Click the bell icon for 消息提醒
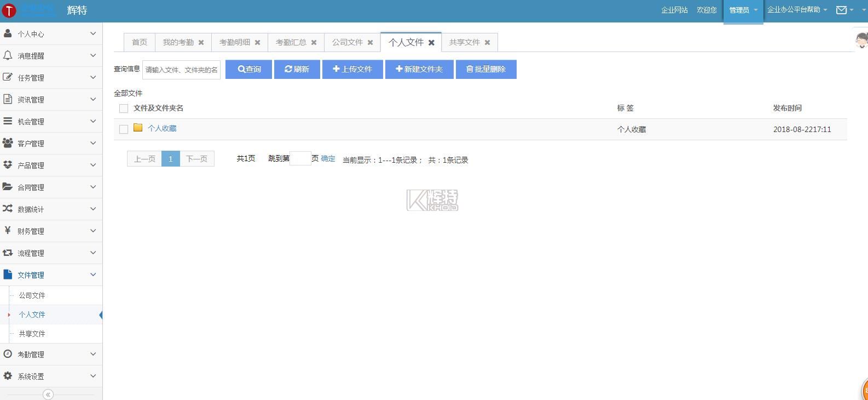 click(x=8, y=55)
